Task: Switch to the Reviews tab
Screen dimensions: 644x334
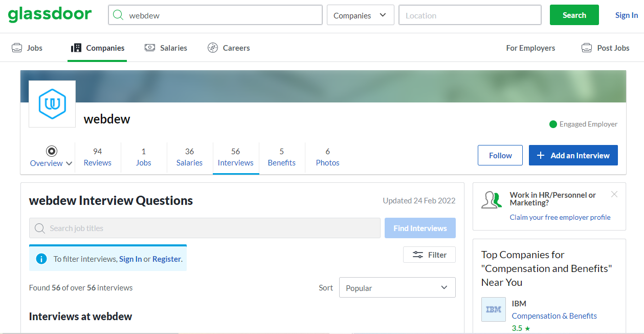Action: tap(97, 157)
